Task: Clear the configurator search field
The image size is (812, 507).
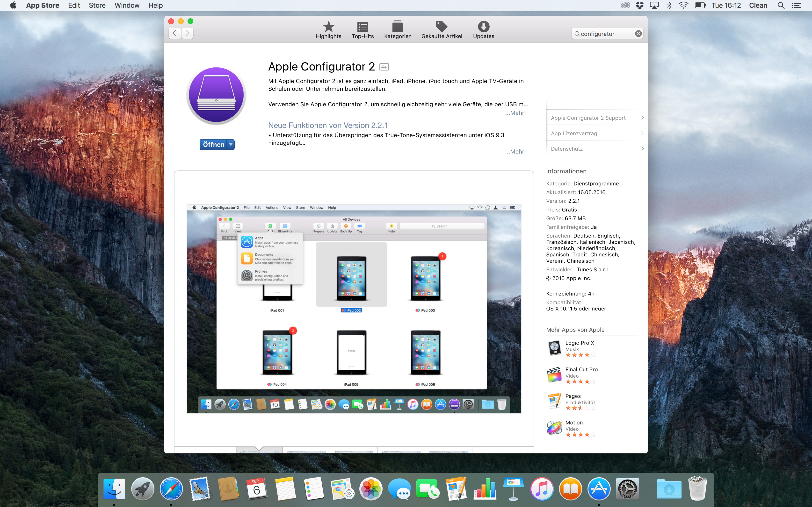Action: click(x=638, y=34)
